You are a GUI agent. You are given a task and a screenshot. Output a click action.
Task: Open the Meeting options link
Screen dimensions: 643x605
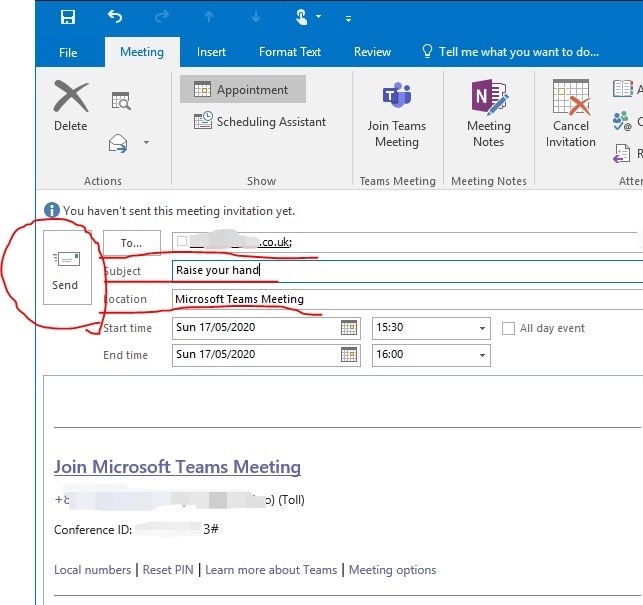click(392, 570)
